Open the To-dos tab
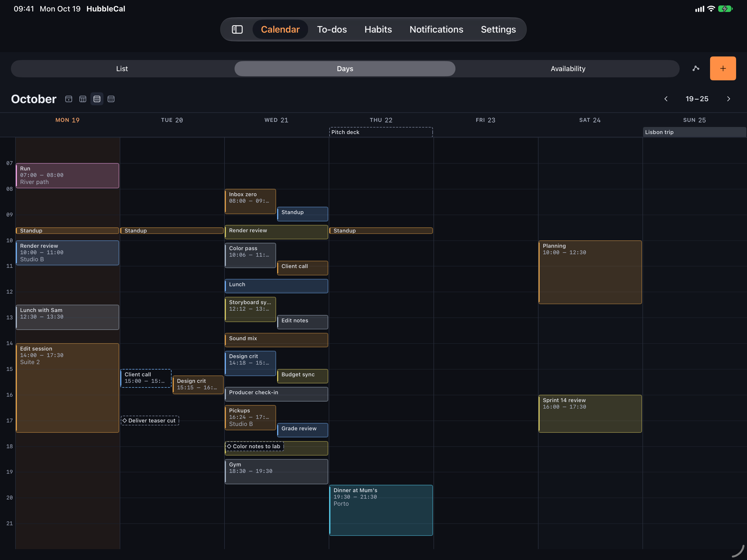This screenshot has width=747, height=560. click(x=332, y=30)
